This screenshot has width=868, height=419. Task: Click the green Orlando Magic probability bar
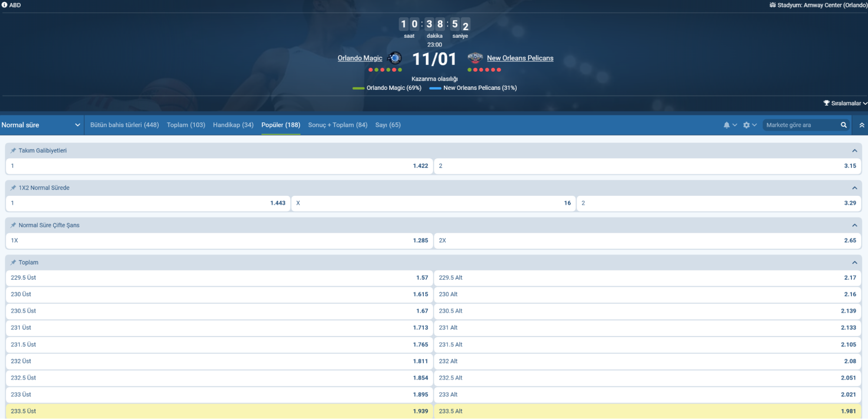(359, 88)
